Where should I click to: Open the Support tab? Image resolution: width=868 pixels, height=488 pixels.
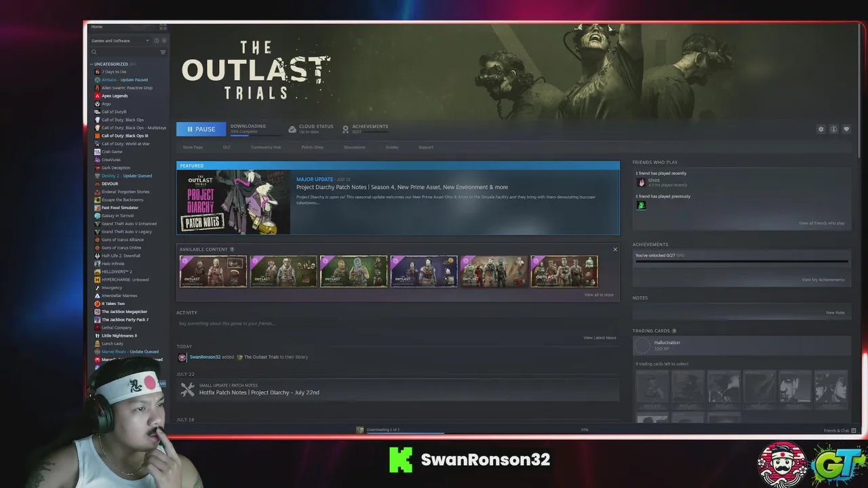(x=426, y=147)
